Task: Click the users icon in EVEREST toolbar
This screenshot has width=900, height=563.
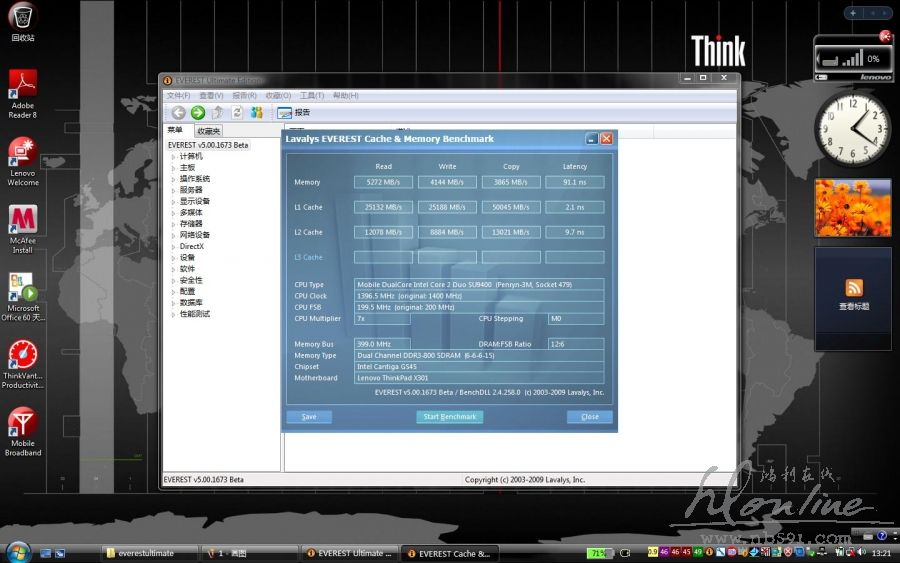Action: tap(257, 113)
